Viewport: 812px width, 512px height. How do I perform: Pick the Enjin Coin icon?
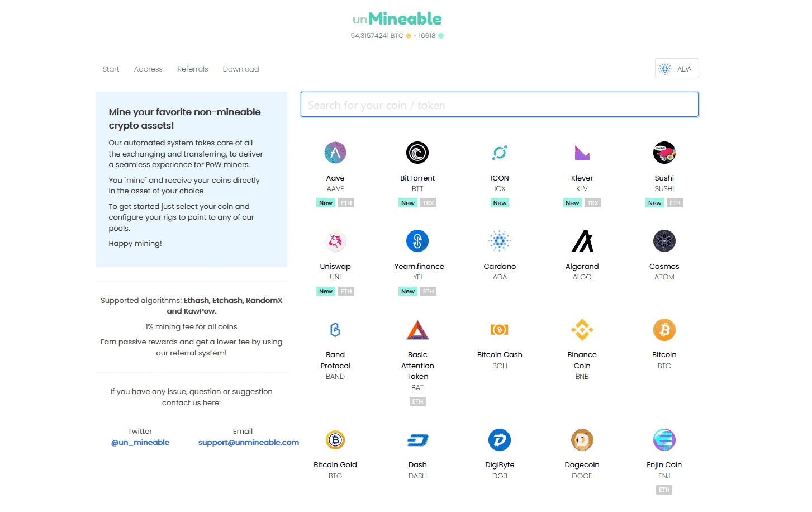(664, 440)
